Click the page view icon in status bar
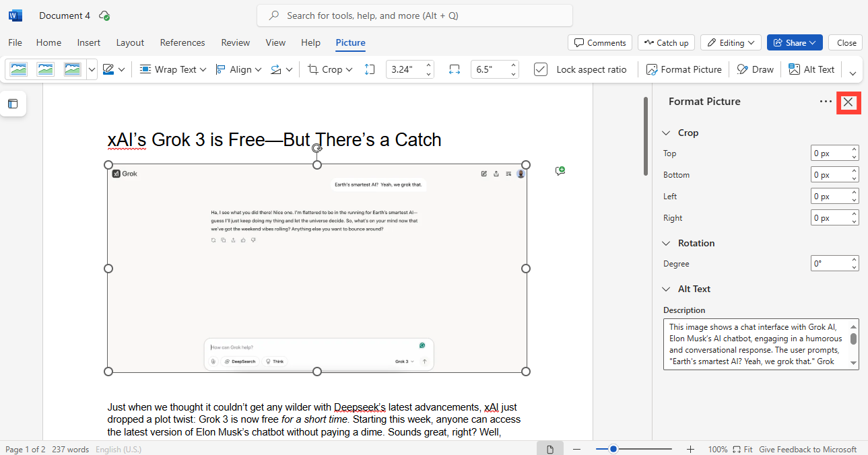The height and width of the screenshot is (455, 868). coord(550,449)
